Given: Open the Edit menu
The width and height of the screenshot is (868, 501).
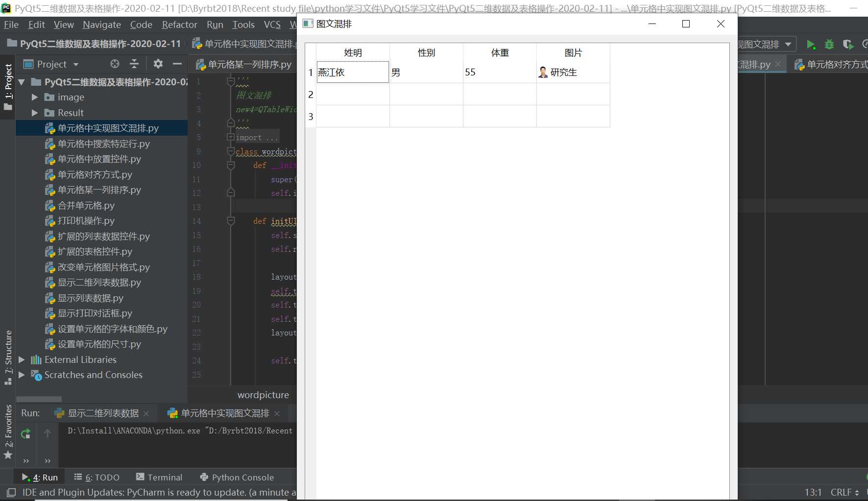Looking at the screenshot, I should click(x=36, y=24).
